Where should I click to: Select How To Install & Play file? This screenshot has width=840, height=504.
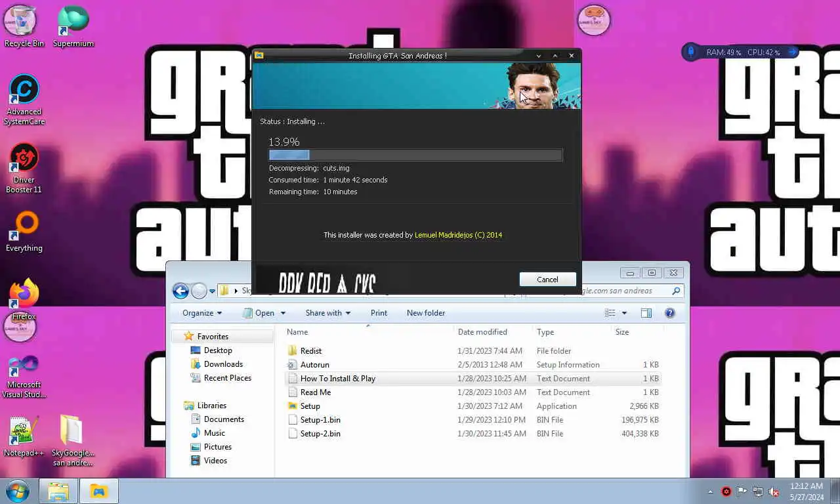click(473, 379)
